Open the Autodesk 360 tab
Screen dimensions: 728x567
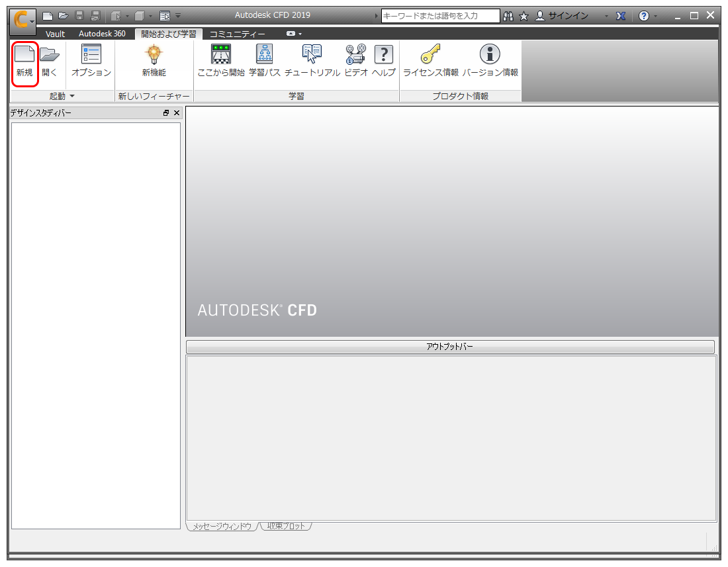pyautogui.click(x=102, y=34)
